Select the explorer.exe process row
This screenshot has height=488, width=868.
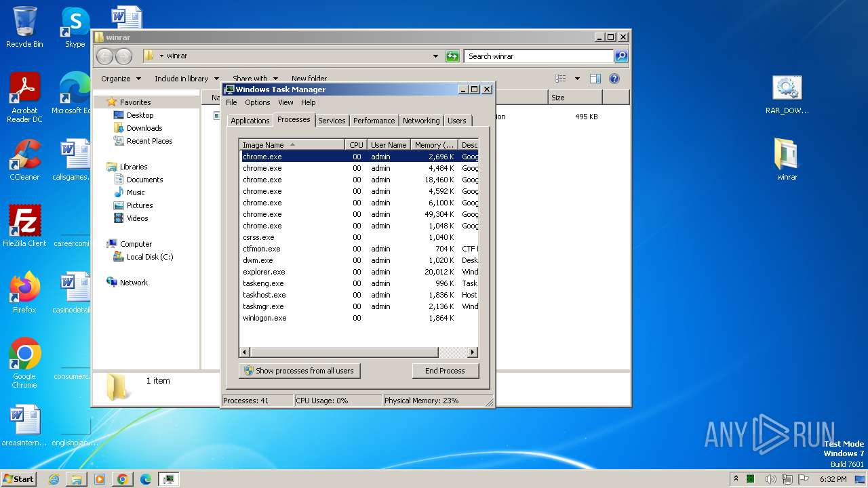pos(359,272)
